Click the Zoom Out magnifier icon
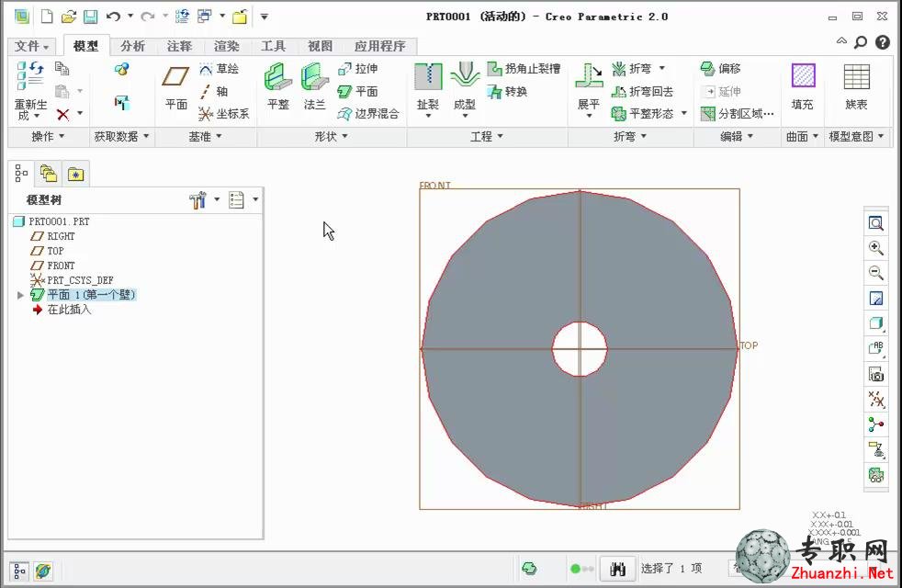The width and height of the screenshot is (902, 588). pos(875,273)
